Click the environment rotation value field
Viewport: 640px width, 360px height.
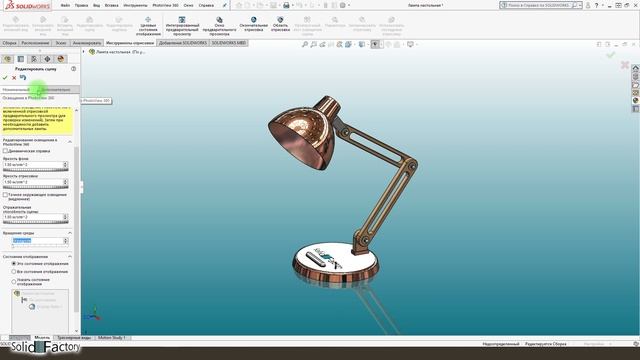[x=37, y=241]
